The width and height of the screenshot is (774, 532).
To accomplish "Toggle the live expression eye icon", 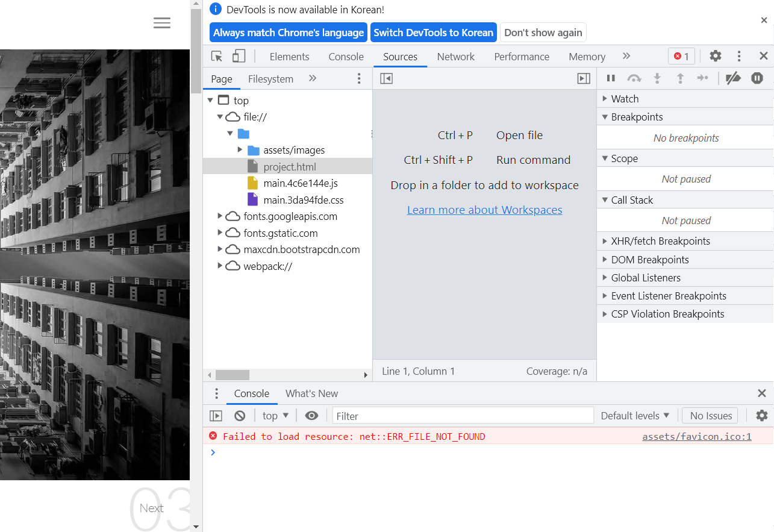I will click(x=311, y=416).
